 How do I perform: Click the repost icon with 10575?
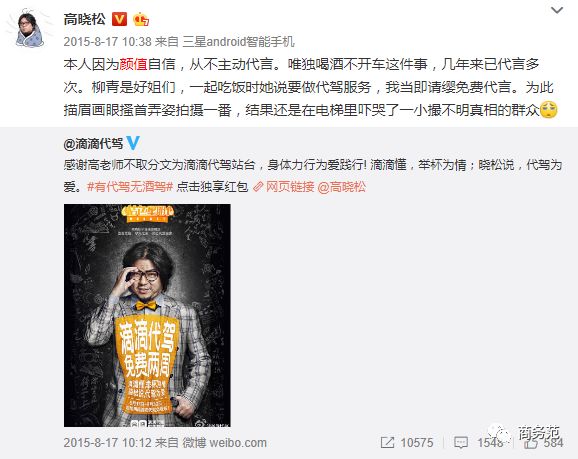click(x=387, y=442)
